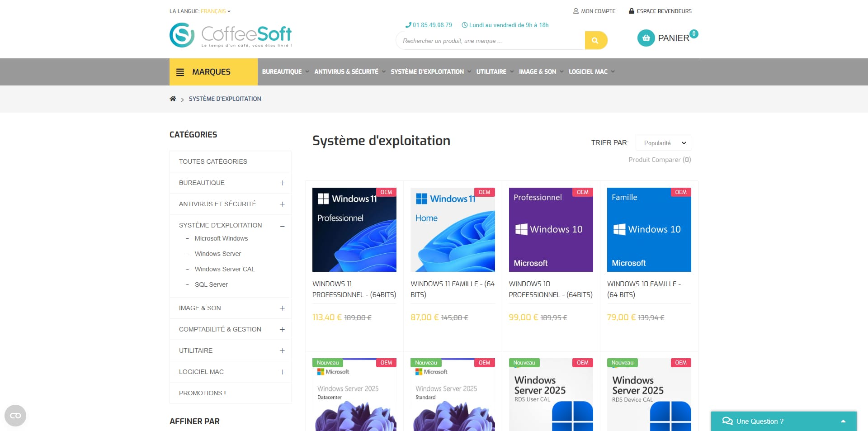This screenshot has width=868, height=431.
Task: Open the Antivirus & Sécurité nav menu
Action: 350,71
